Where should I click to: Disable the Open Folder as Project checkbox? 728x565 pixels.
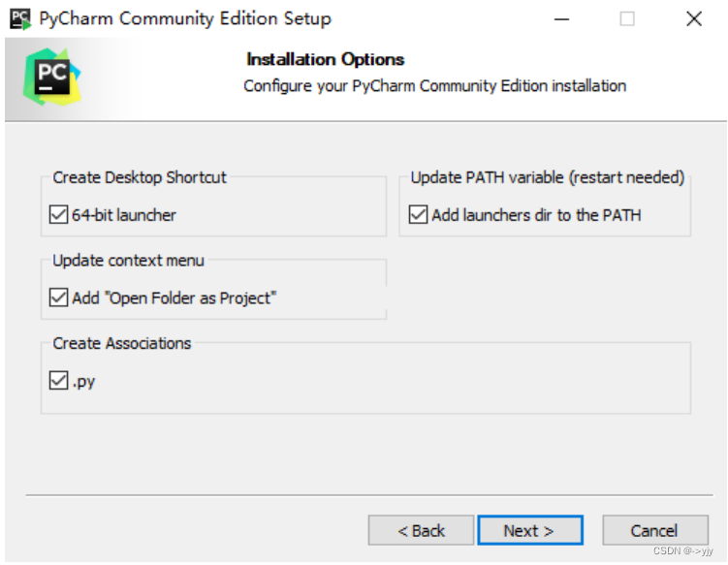click(x=58, y=298)
